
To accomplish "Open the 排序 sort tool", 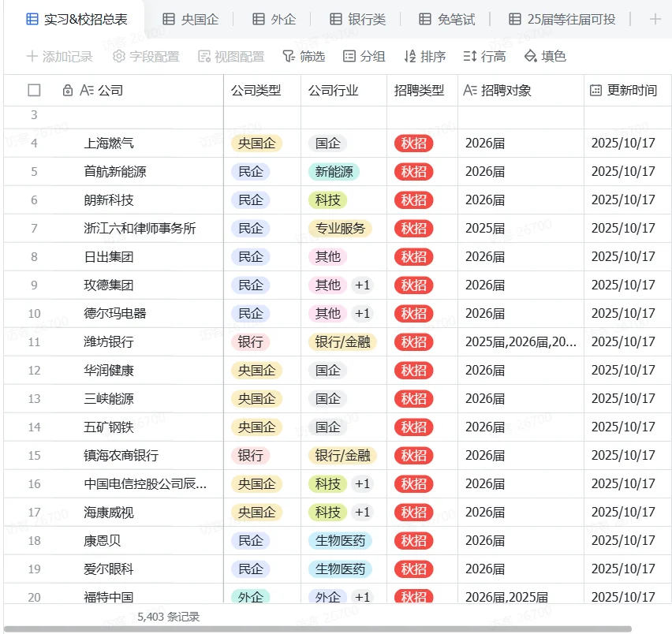I will coord(424,56).
